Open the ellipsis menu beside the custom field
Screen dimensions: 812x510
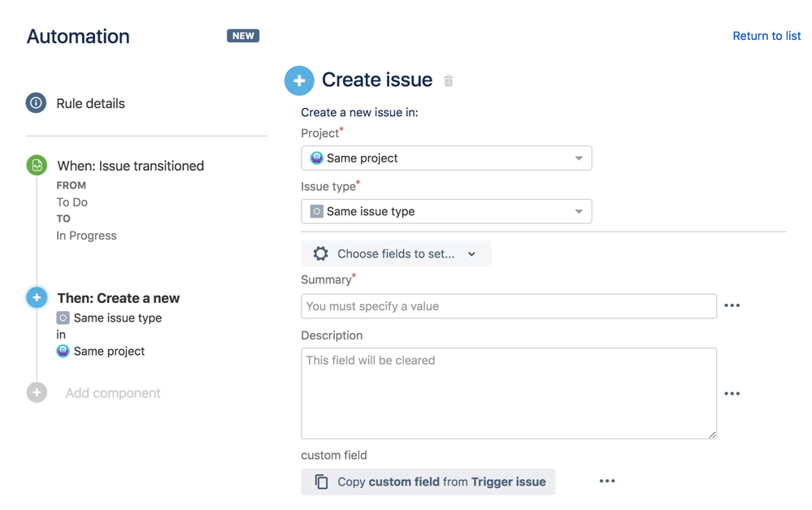[607, 481]
